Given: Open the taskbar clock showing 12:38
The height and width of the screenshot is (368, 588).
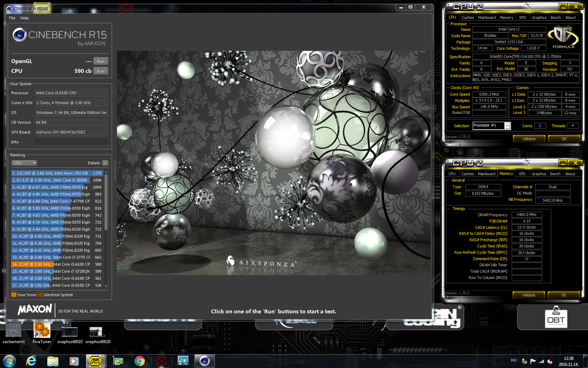Looking at the screenshot, I should click(568, 361).
